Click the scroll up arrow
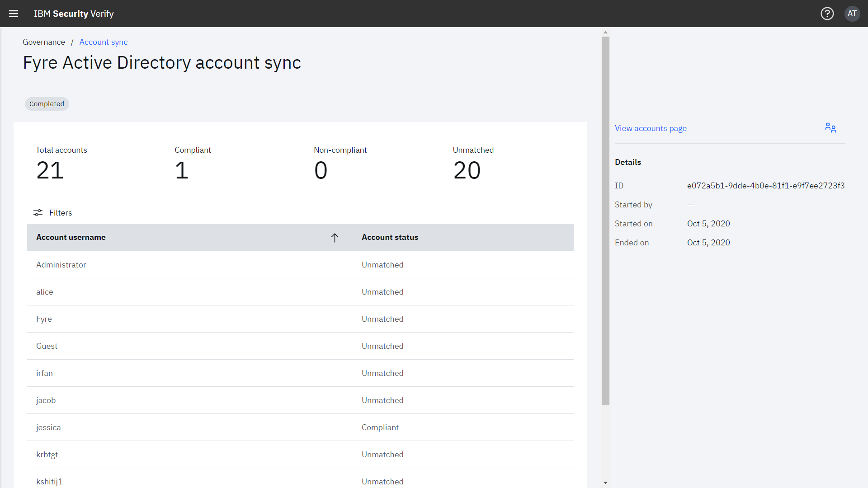 point(605,33)
